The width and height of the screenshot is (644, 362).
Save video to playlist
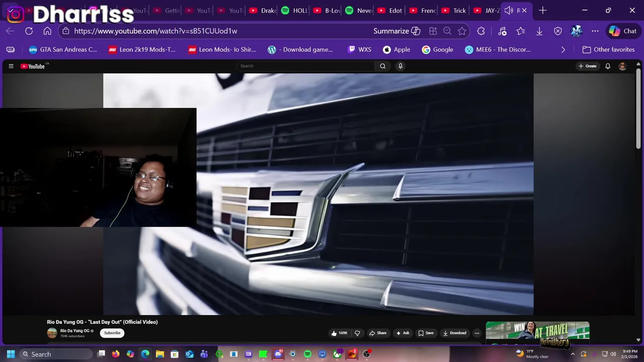pyautogui.click(x=426, y=333)
